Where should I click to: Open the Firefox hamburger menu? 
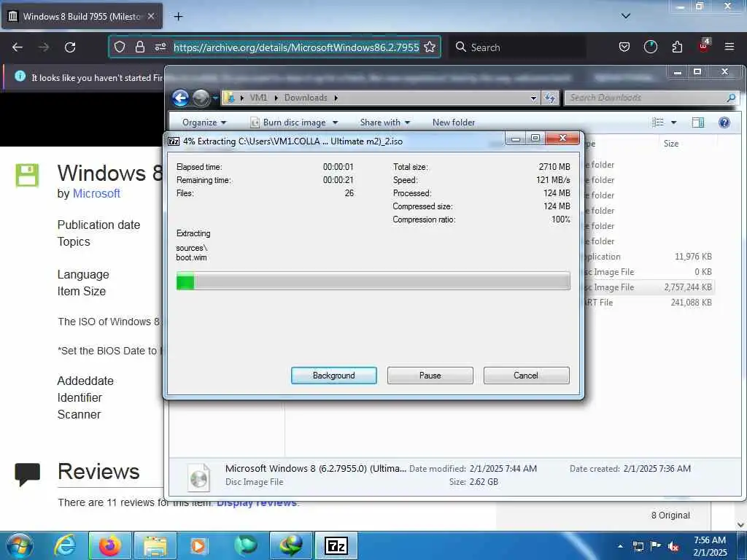(729, 47)
